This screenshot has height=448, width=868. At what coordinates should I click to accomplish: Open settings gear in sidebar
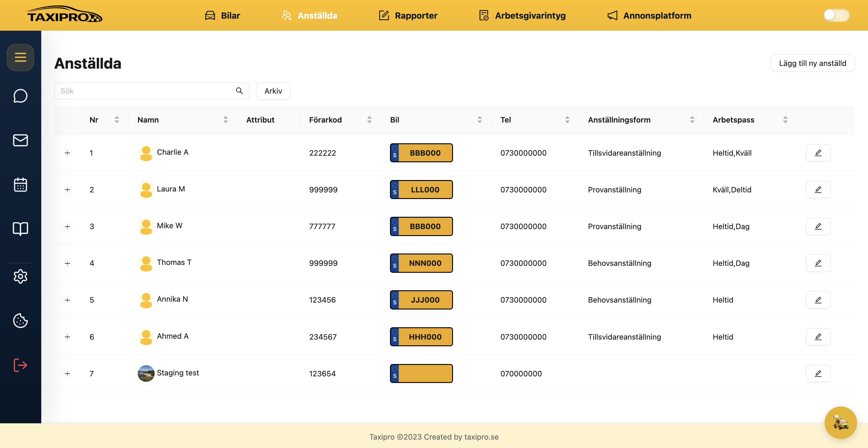(20, 276)
